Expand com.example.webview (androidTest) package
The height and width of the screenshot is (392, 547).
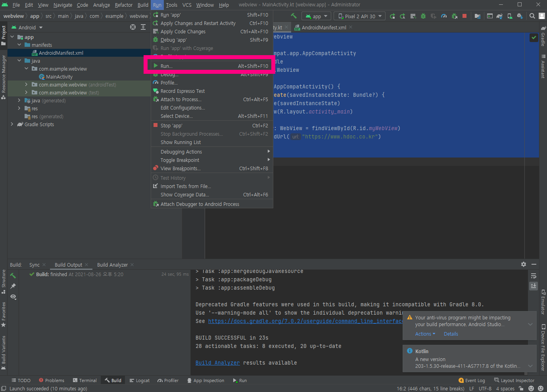click(26, 85)
